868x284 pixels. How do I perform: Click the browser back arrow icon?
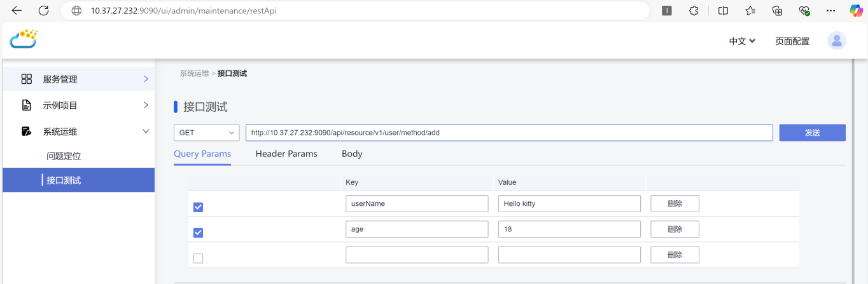(x=17, y=11)
